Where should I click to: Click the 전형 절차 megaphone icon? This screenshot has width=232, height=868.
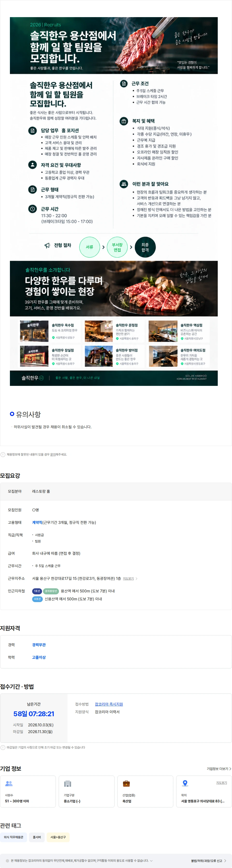(x=48, y=245)
